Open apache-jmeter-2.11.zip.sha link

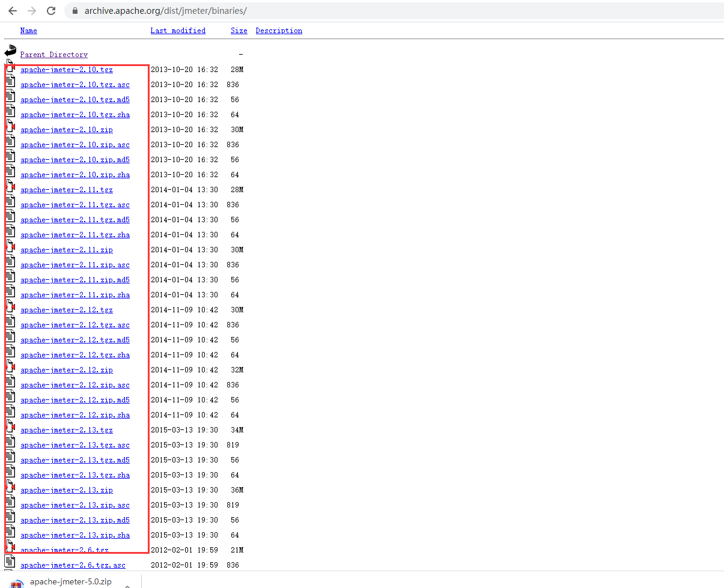point(75,295)
